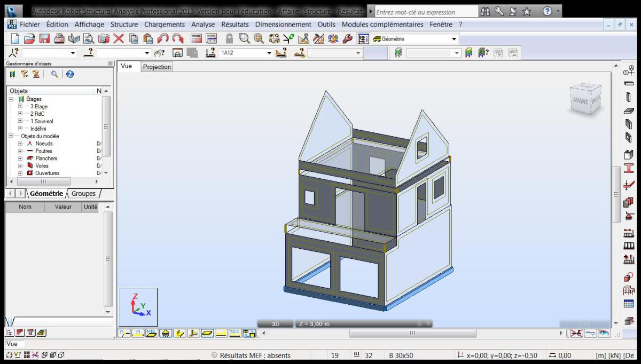Create a new project with the blank page icon

pos(15,38)
